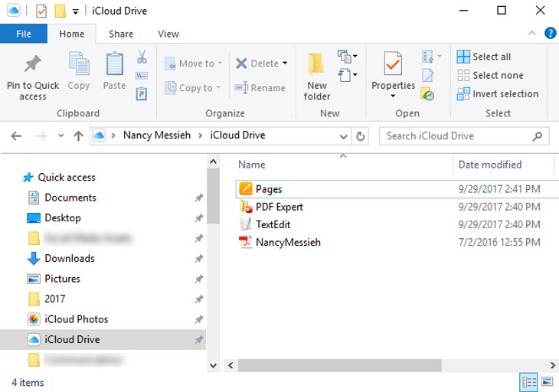The image size is (559, 392).
Task: Switch to the View tab
Action: [x=168, y=34]
